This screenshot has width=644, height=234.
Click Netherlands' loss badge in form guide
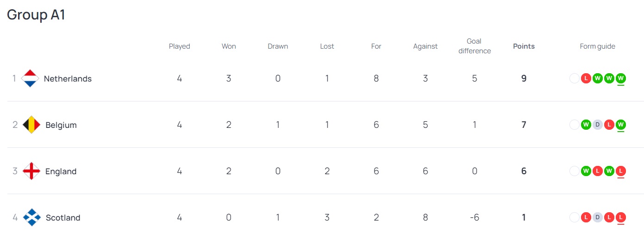pyautogui.click(x=586, y=78)
